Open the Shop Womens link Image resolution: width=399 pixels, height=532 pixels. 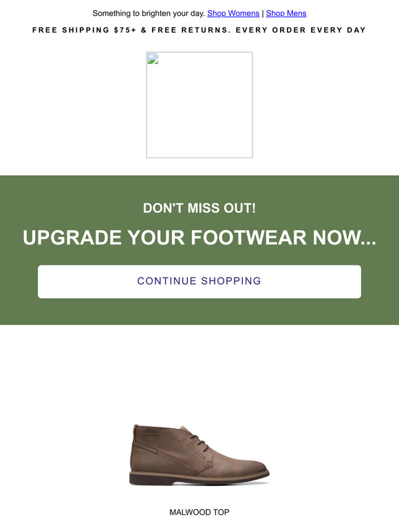tap(233, 13)
